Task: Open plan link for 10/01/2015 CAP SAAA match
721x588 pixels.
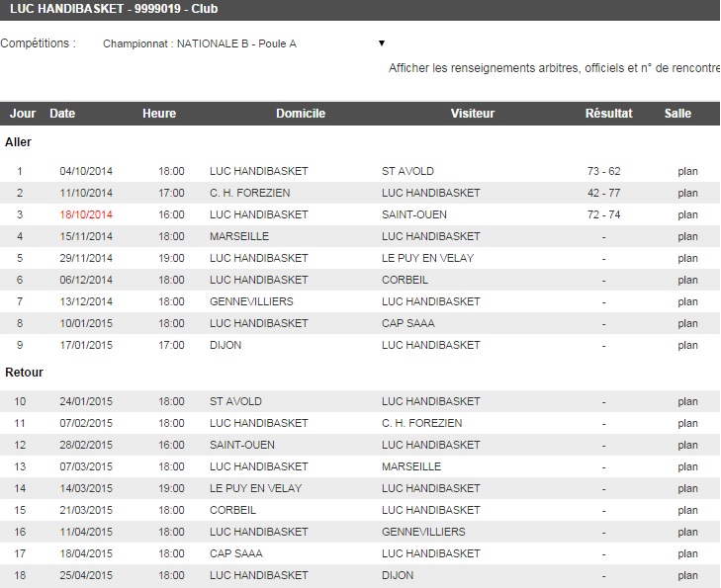Action: pos(687,323)
